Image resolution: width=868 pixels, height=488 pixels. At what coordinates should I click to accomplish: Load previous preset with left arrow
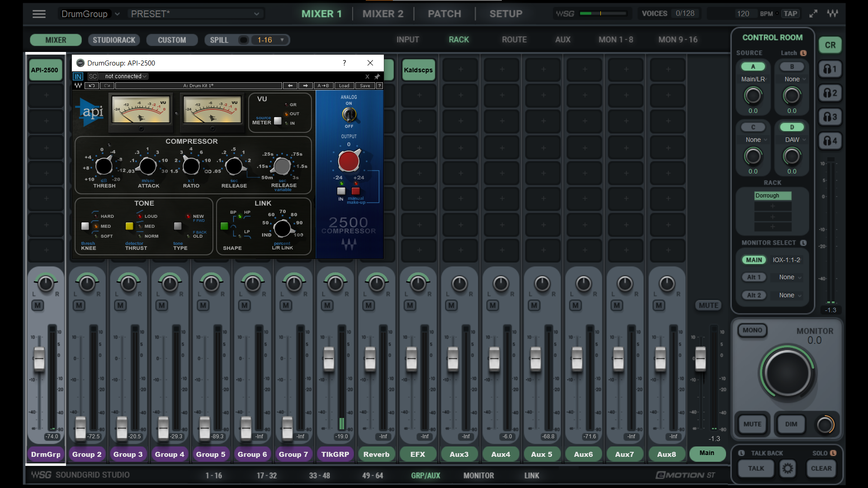click(290, 85)
